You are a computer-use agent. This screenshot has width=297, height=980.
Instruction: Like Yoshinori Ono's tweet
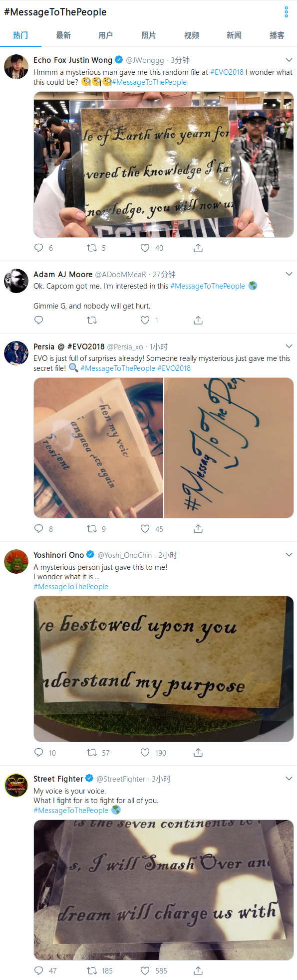[145, 753]
